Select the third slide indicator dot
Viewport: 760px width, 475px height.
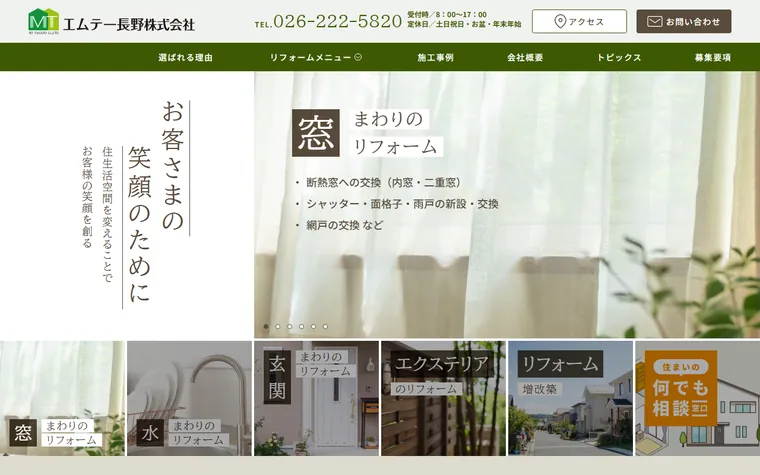(289, 327)
